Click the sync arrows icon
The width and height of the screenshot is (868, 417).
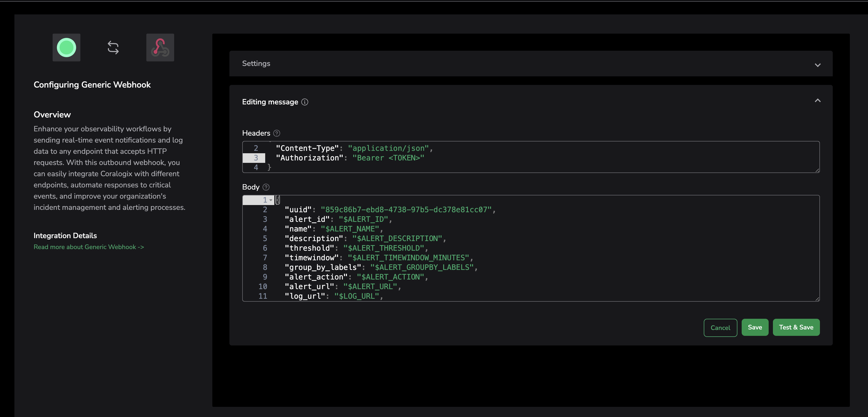coord(113,48)
